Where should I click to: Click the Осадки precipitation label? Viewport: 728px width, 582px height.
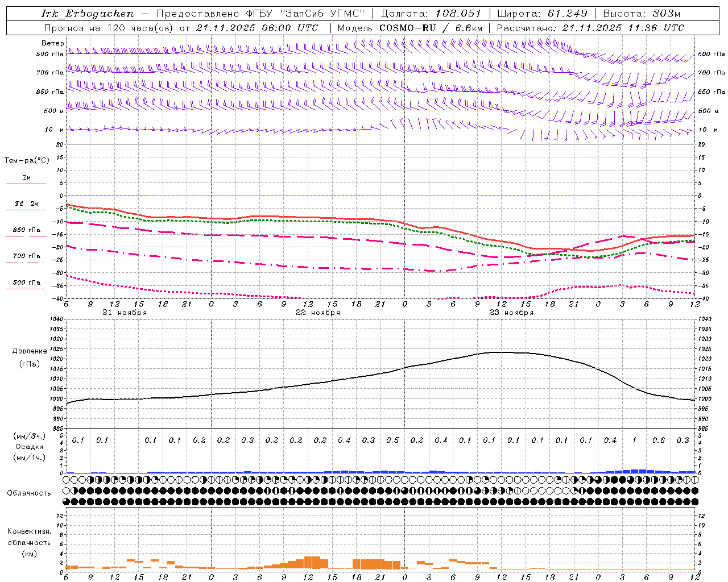(x=30, y=447)
